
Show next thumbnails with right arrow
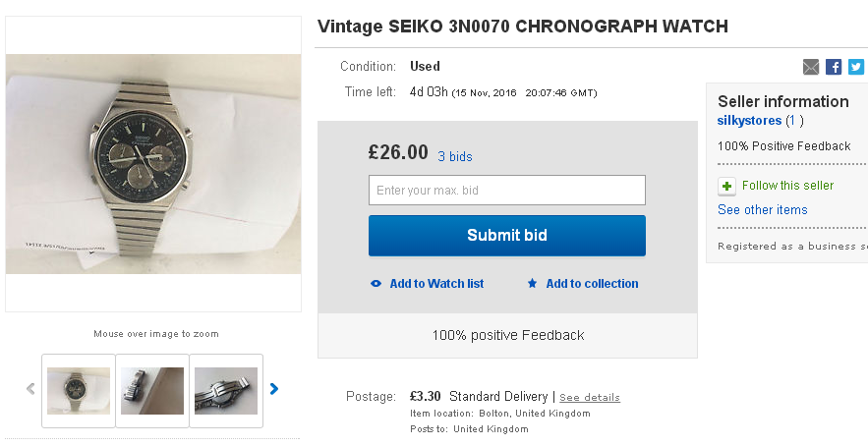(274, 389)
